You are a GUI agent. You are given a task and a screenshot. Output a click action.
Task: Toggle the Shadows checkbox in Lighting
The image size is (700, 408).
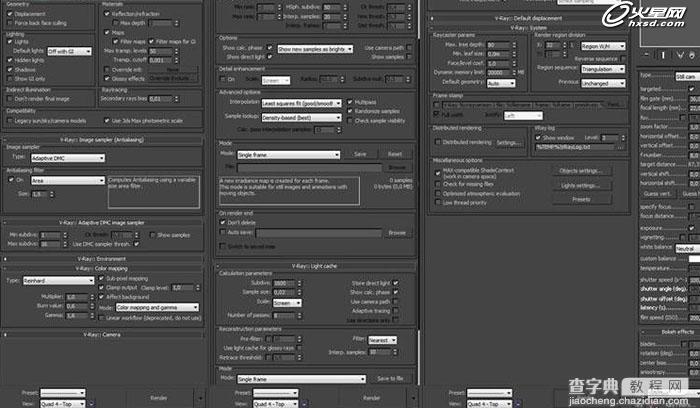pyautogui.click(x=10, y=70)
